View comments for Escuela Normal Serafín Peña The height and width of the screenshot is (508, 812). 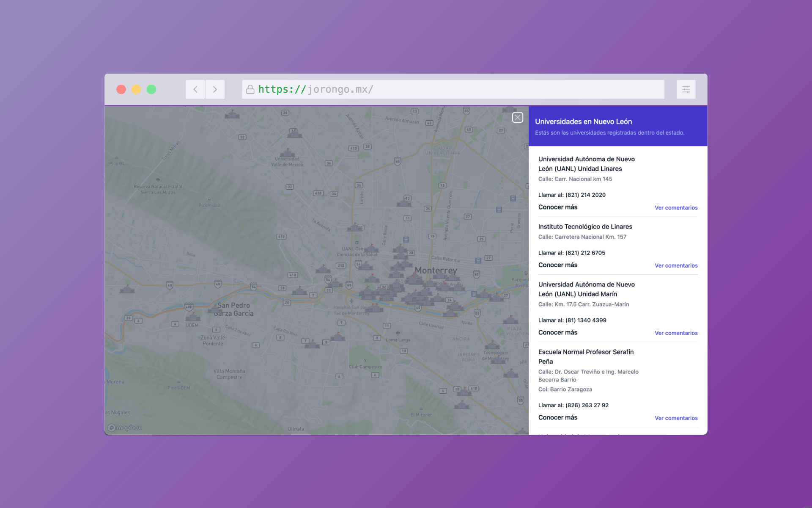pyautogui.click(x=676, y=418)
